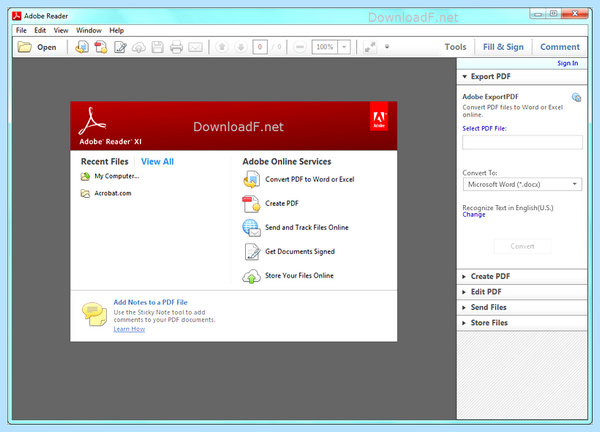
Task: Click the Sign In link
Action: pyautogui.click(x=567, y=63)
